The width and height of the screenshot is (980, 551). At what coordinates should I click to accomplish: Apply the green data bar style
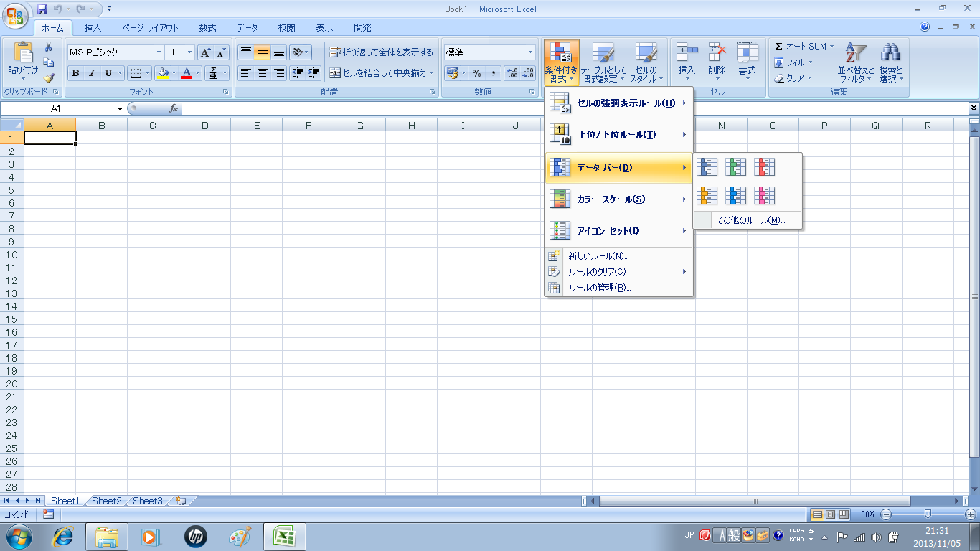pos(735,167)
